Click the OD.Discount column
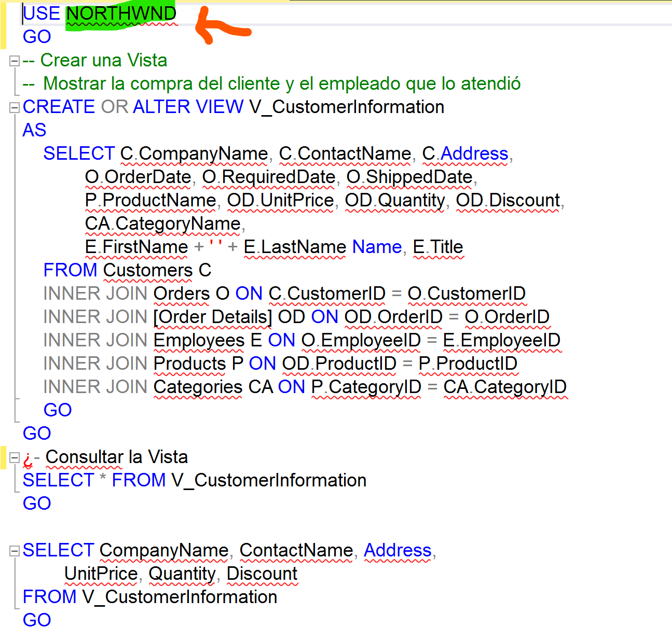672x642 pixels. (508, 200)
